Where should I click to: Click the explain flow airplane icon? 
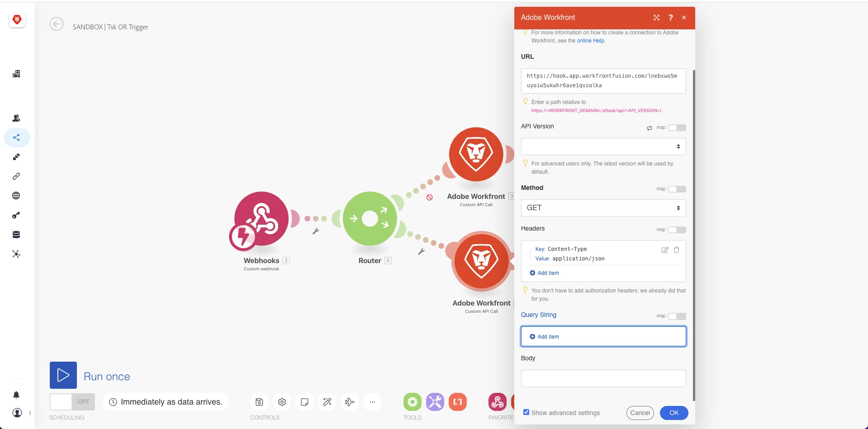[x=350, y=402]
